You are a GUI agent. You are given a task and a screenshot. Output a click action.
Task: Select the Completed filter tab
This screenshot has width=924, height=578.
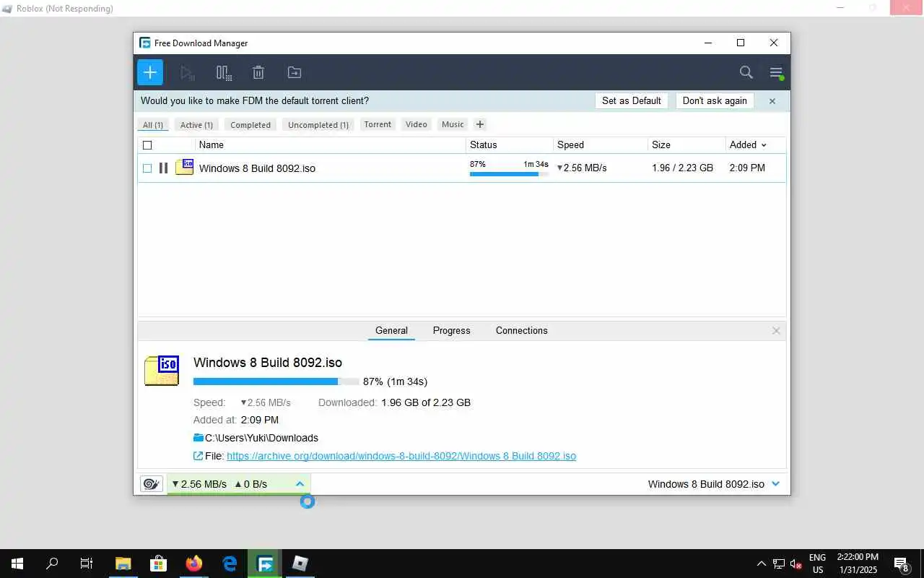[x=250, y=125]
